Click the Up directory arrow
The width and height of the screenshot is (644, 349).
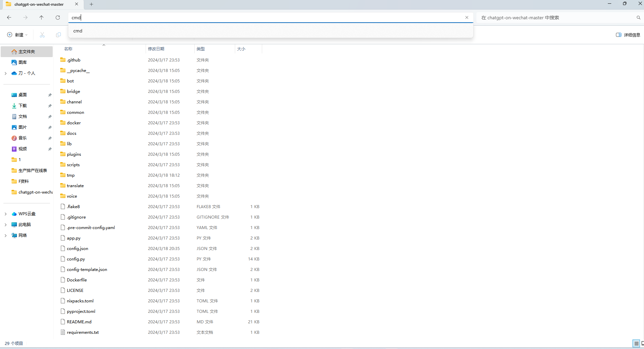tap(41, 18)
